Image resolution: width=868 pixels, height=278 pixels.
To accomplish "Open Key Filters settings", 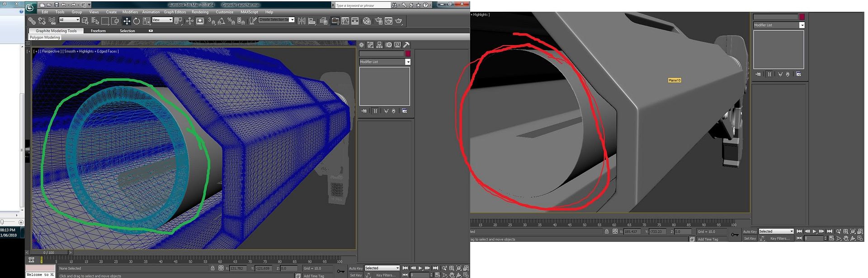I will [385, 275].
